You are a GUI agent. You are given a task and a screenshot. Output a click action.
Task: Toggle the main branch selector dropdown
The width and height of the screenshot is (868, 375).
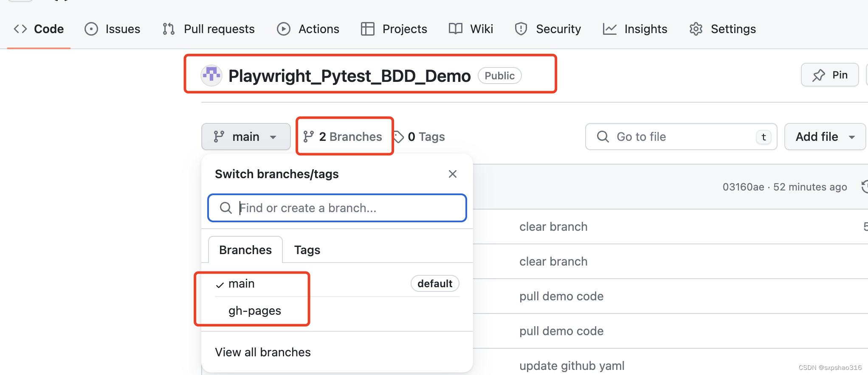click(x=246, y=137)
